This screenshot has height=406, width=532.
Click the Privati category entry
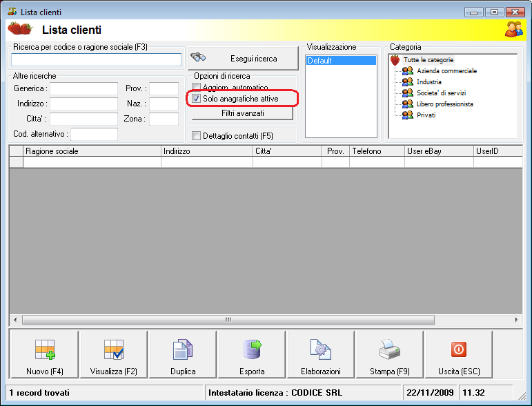[426, 115]
